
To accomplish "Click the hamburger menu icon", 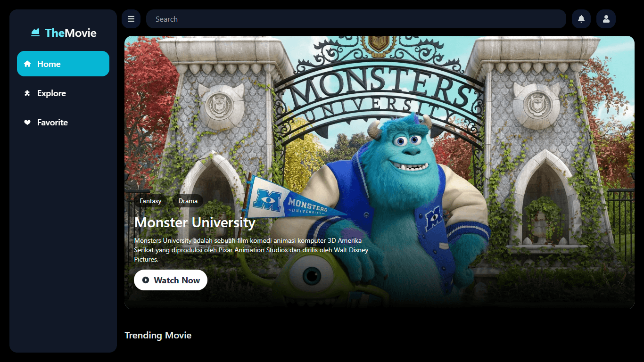I will [131, 19].
